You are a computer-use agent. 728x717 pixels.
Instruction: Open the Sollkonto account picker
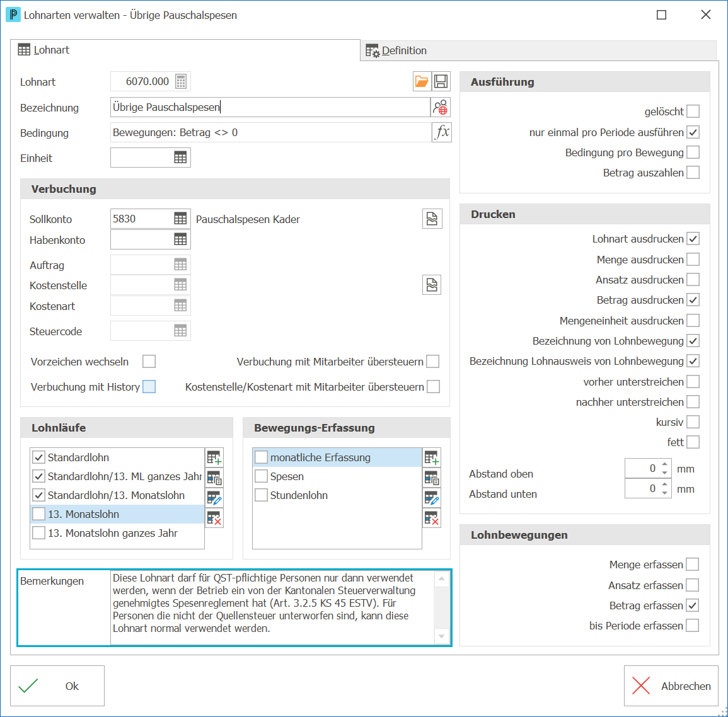(181, 219)
